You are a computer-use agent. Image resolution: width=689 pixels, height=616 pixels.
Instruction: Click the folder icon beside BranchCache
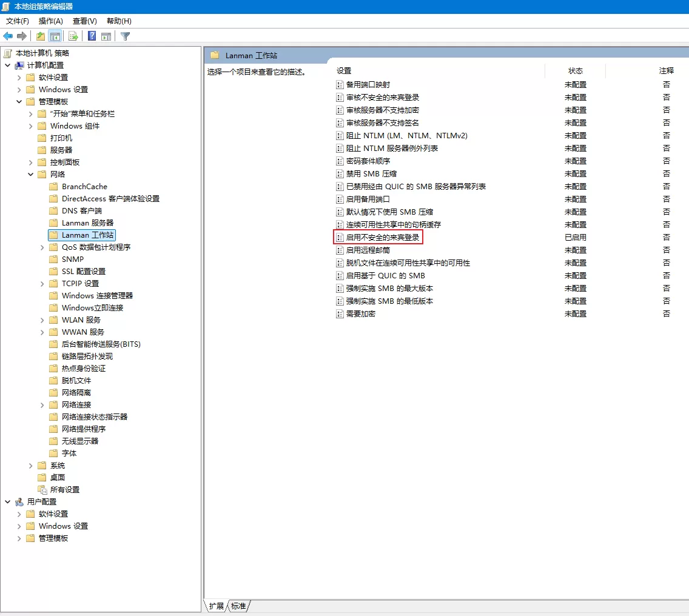(53, 186)
